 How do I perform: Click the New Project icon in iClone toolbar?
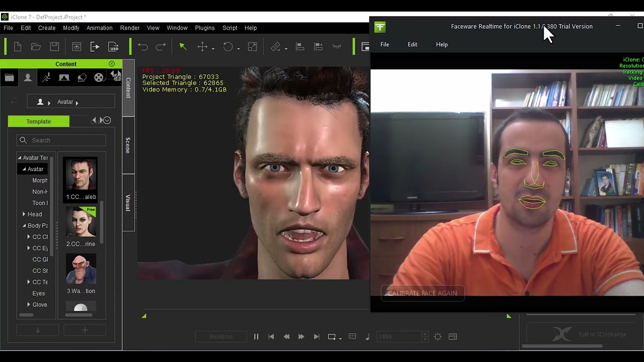18,47
